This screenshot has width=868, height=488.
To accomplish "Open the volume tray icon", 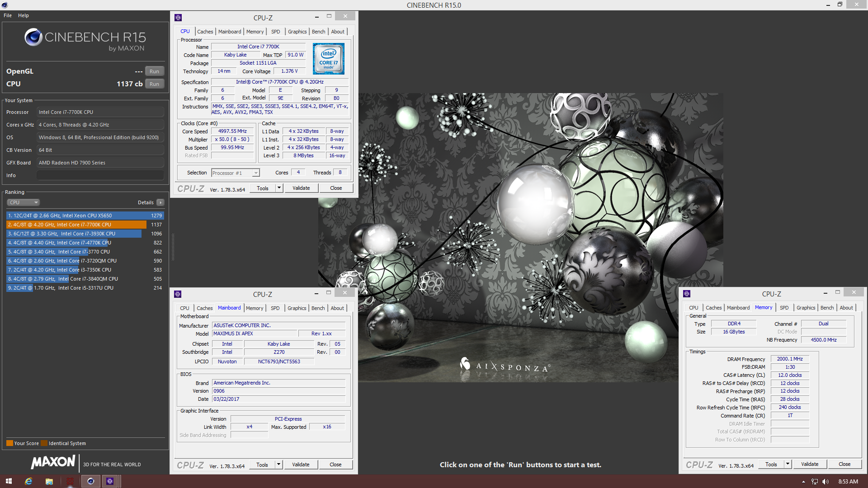I will [x=826, y=482].
